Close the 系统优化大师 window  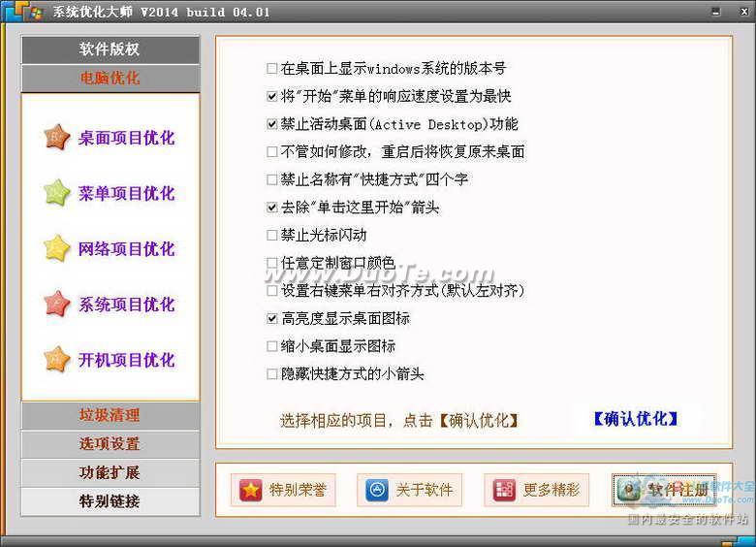click(744, 12)
